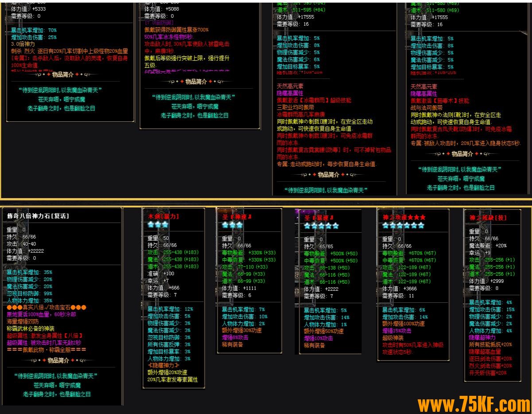Click the red line 佩戴激活【冰霜群雨】超级技能
532x414 pixels.
click(314, 101)
